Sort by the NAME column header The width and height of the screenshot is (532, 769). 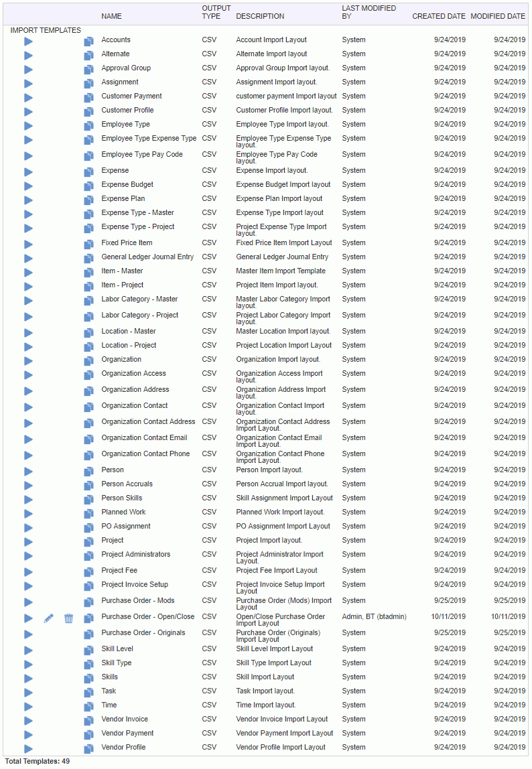click(x=111, y=16)
